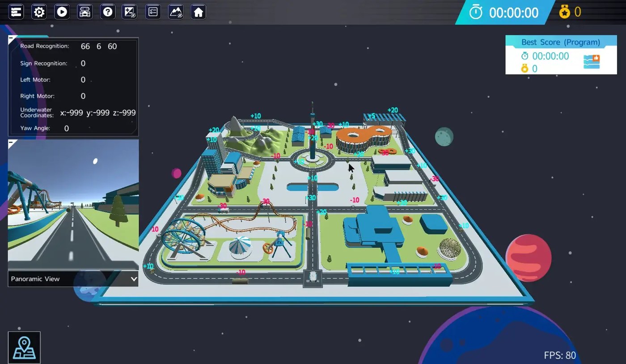This screenshot has width=626, height=364.
Task: Click the Best Score (Program) header
Action: (561, 42)
